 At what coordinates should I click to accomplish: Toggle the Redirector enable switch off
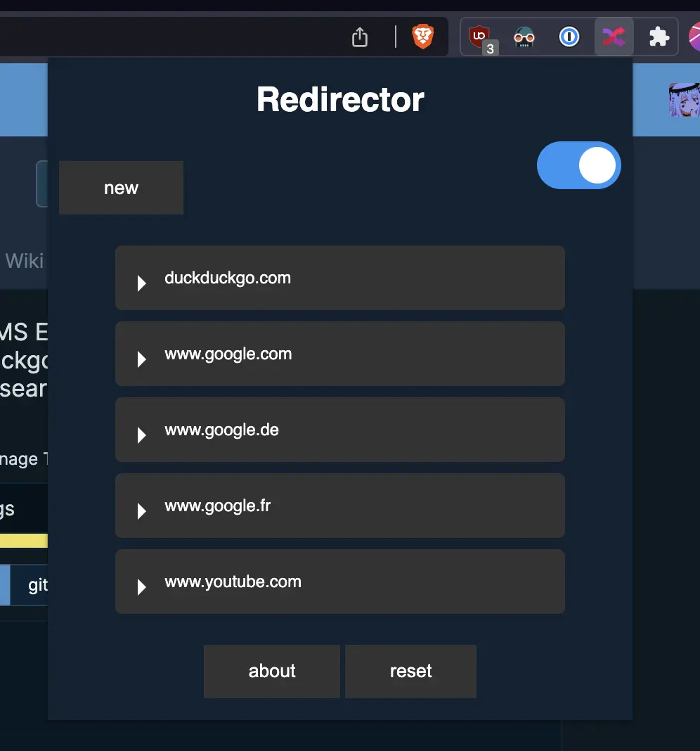tap(578, 165)
